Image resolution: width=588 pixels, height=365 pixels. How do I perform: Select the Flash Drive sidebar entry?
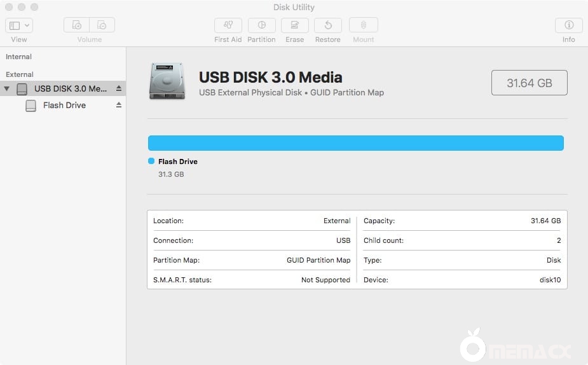64,106
